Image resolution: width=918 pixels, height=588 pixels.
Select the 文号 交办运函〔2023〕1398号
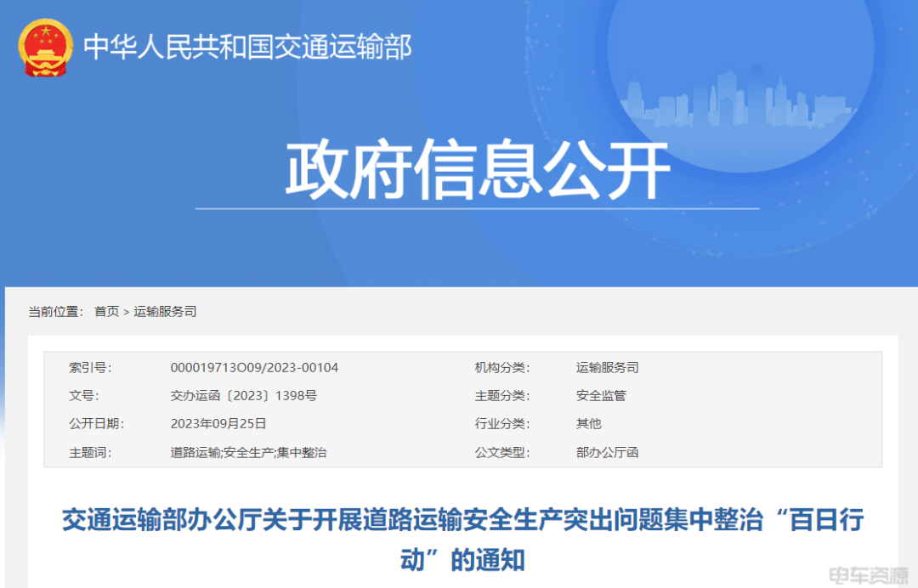tap(245, 396)
